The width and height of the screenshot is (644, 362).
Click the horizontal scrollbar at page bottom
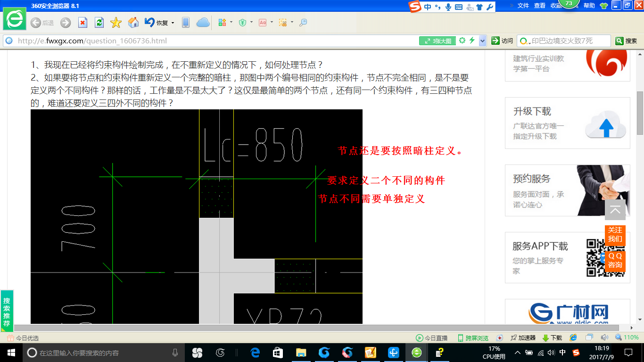tap(316, 328)
